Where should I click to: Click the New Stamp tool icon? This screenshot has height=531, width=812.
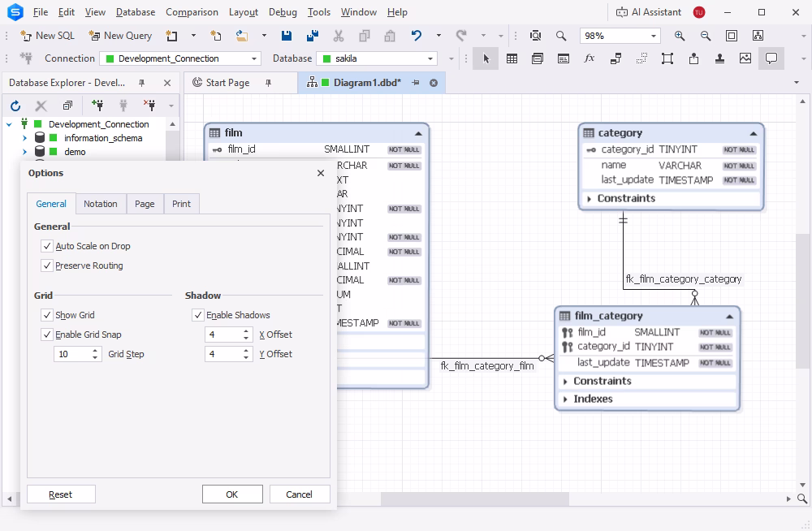click(719, 58)
